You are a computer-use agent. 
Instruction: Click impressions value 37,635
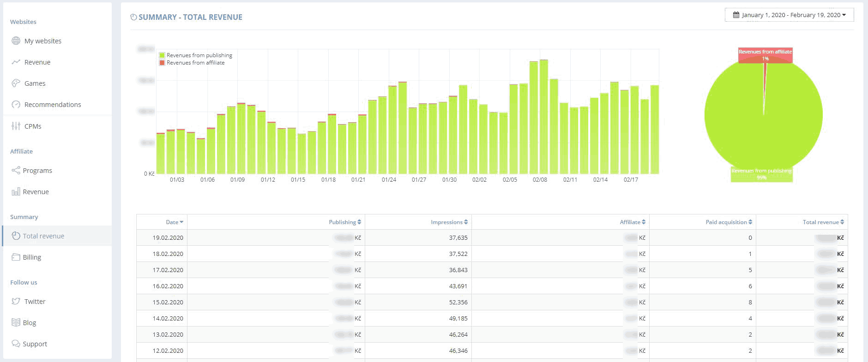click(x=458, y=237)
